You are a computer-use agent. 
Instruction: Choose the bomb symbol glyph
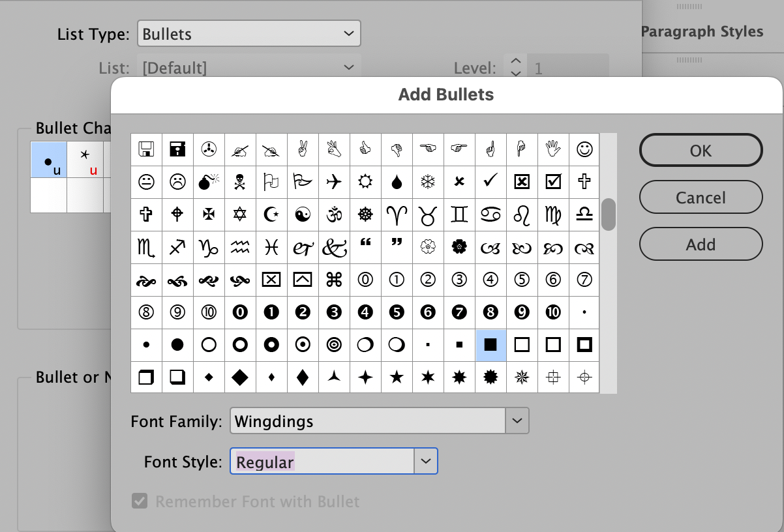point(209,182)
